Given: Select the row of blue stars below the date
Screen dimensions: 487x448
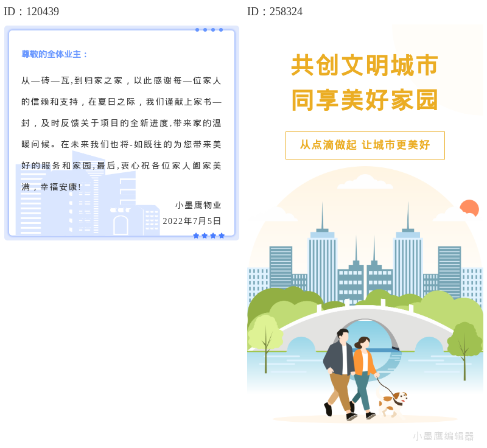Looking at the screenshot, I should tap(210, 235).
